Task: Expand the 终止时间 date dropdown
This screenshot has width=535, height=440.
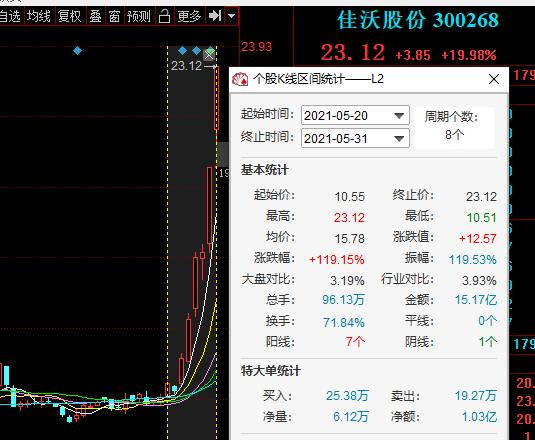Action: [x=399, y=138]
